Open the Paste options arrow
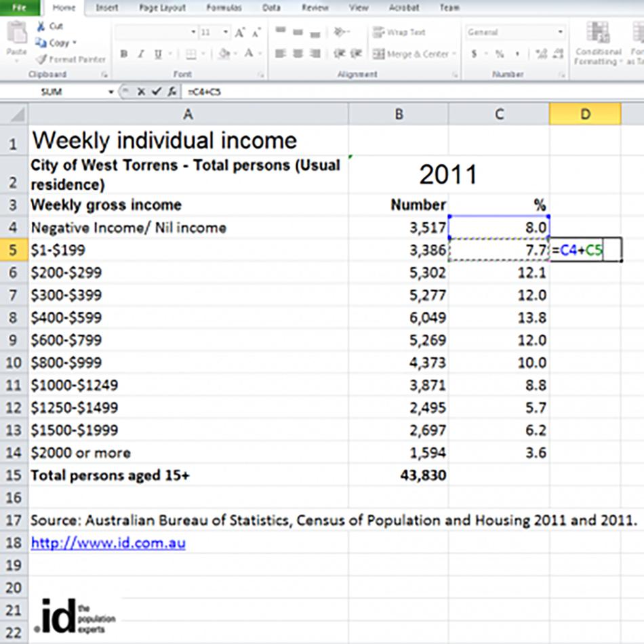This screenshot has height=644, width=644. point(17,61)
